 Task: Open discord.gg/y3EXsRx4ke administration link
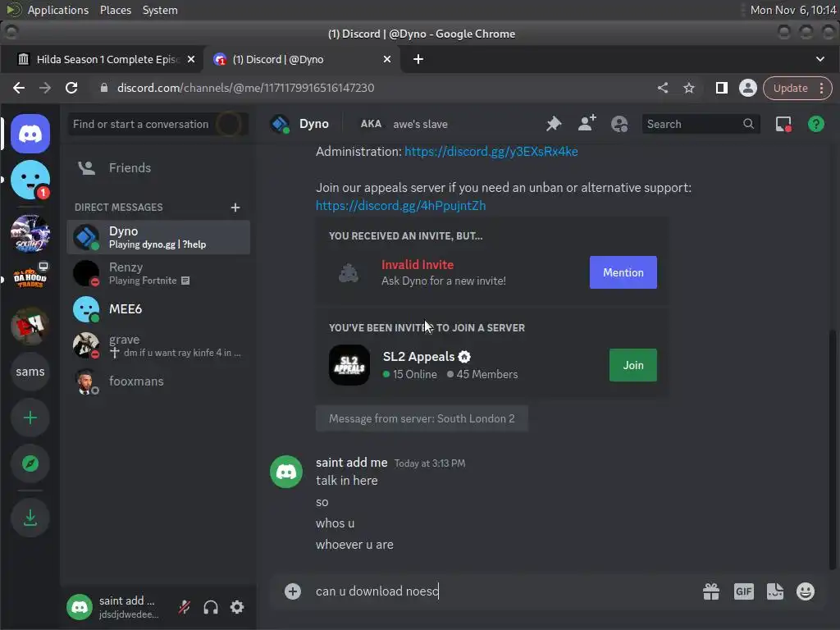tap(491, 152)
